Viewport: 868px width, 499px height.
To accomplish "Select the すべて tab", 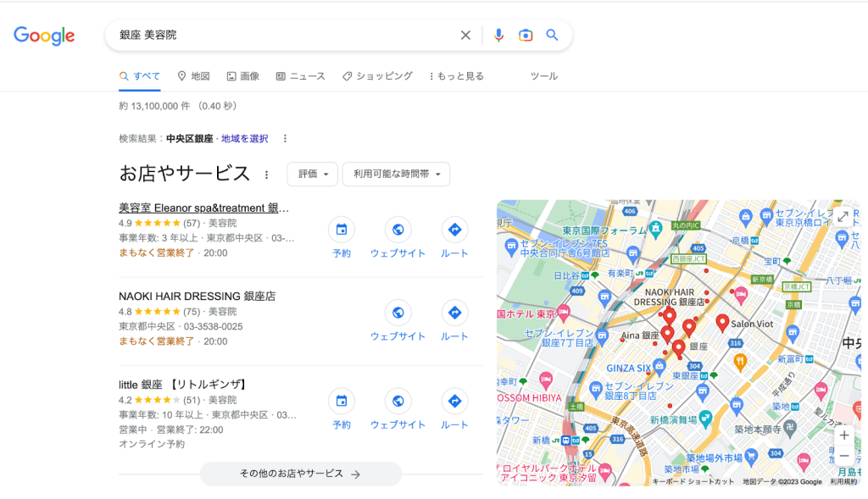I will click(140, 76).
